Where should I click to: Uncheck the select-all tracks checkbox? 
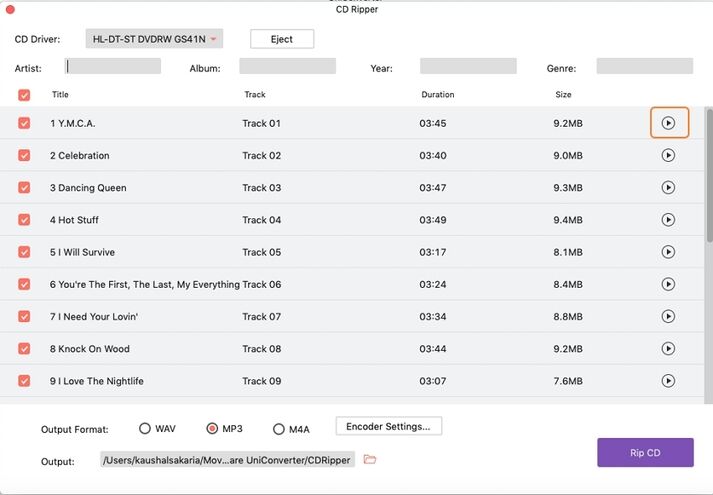pyautogui.click(x=24, y=95)
